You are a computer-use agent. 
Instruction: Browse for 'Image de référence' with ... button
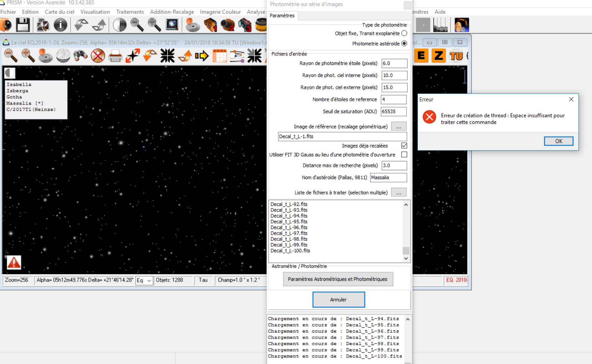click(x=399, y=127)
